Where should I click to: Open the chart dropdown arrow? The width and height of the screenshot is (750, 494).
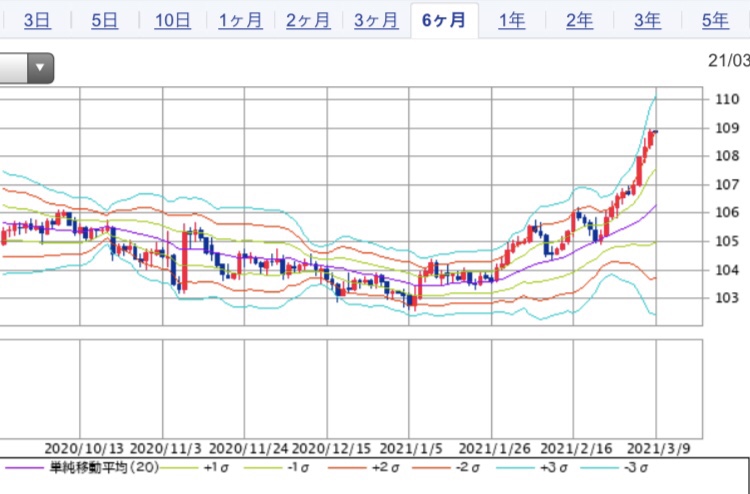point(40,68)
